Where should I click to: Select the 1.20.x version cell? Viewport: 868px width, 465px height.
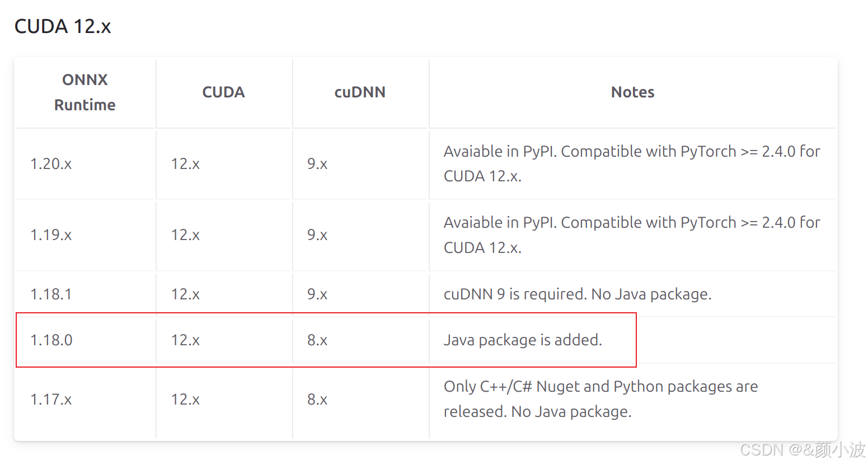point(51,164)
